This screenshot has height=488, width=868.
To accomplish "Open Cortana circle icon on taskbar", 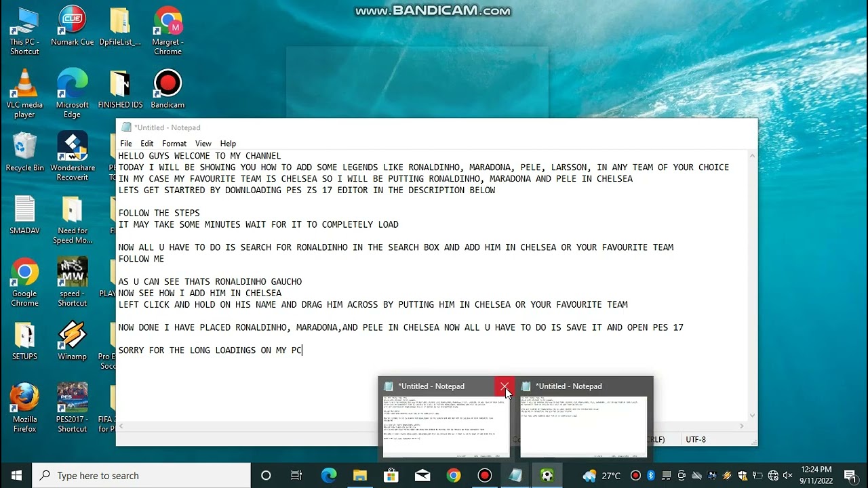I will (266, 476).
